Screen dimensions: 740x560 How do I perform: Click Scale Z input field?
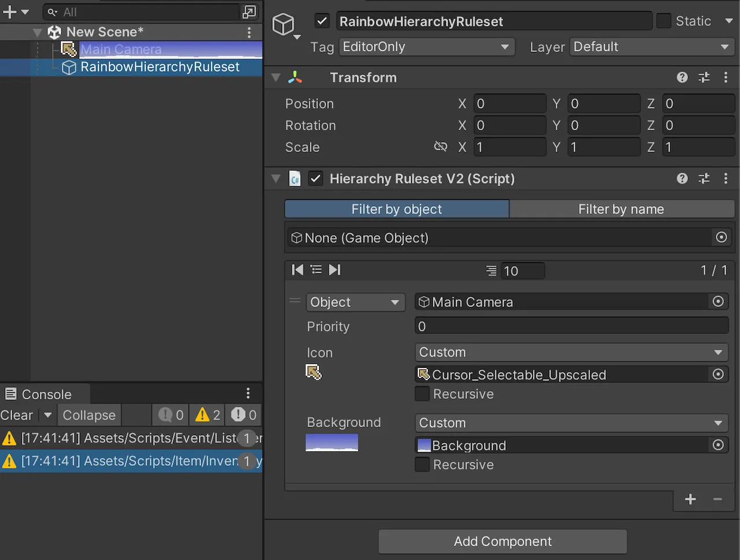698,147
